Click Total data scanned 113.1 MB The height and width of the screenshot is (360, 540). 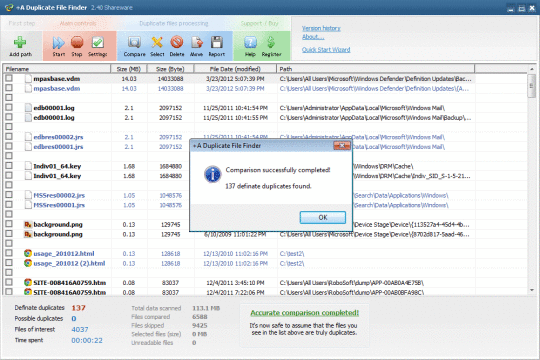(206, 308)
